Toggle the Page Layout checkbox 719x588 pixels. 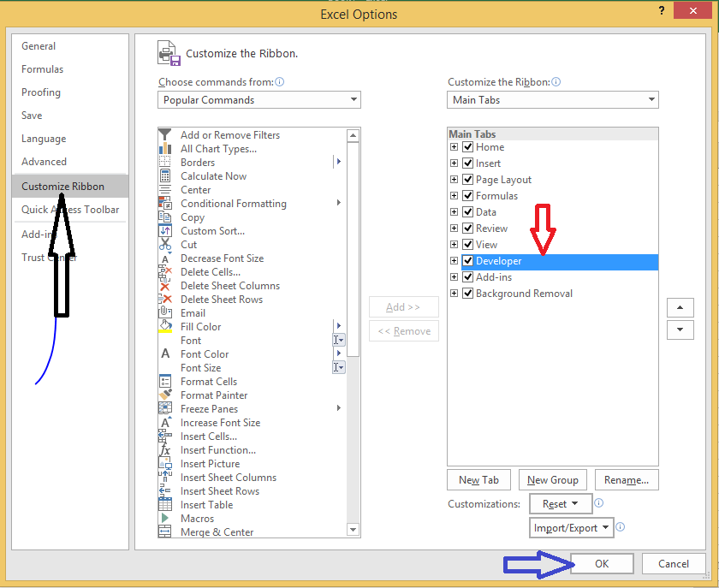(x=467, y=180)
